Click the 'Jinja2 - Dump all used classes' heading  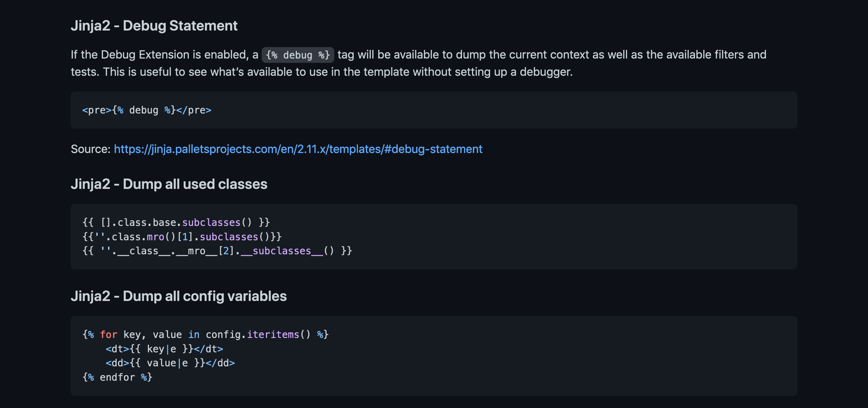pos(169,184)
